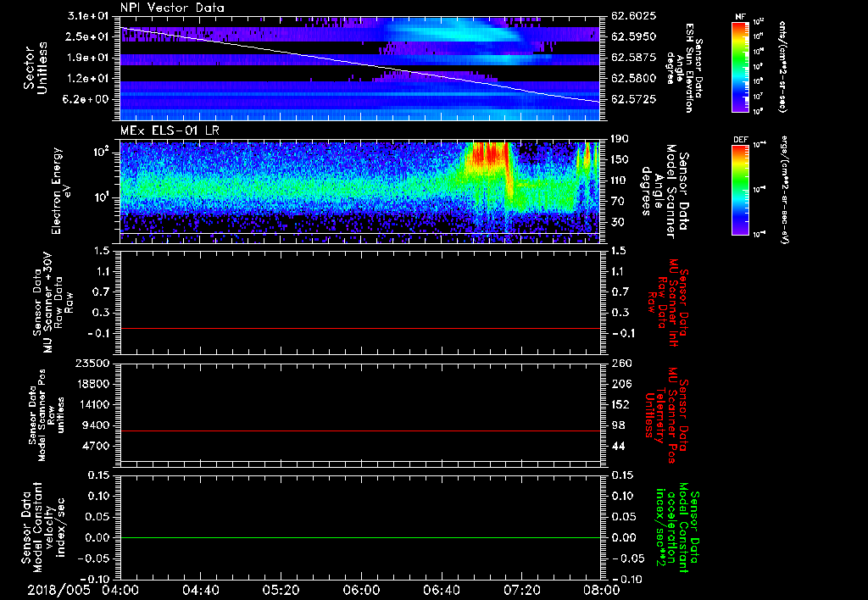
Task: Click the 07:20 time axis label
Action: click(x=524, y=590)
